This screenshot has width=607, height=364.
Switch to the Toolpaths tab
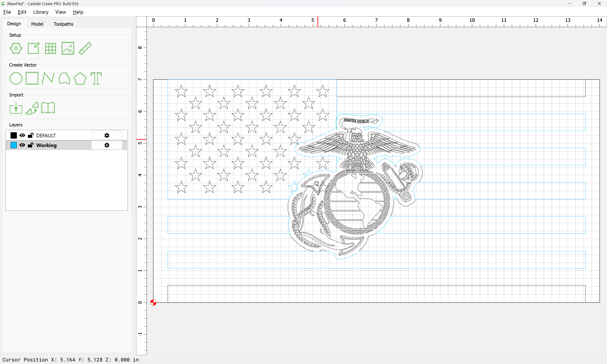63,24
